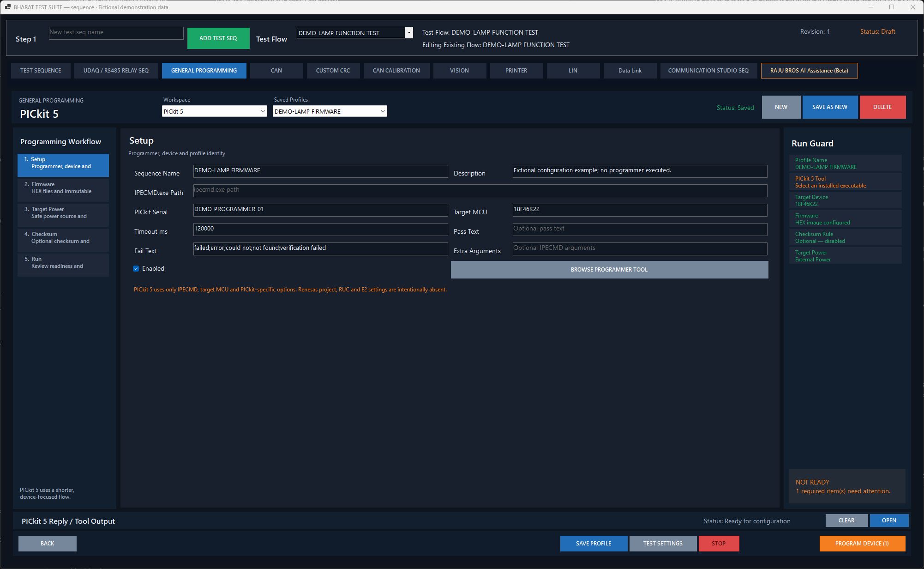Focus the New test seq name field

click(x=116, y=33)
